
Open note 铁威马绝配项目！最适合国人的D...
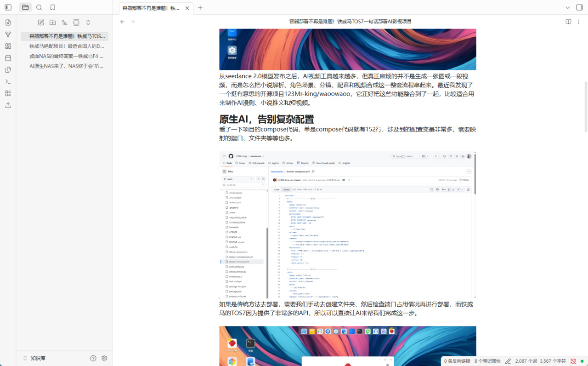tap(64, 46)
